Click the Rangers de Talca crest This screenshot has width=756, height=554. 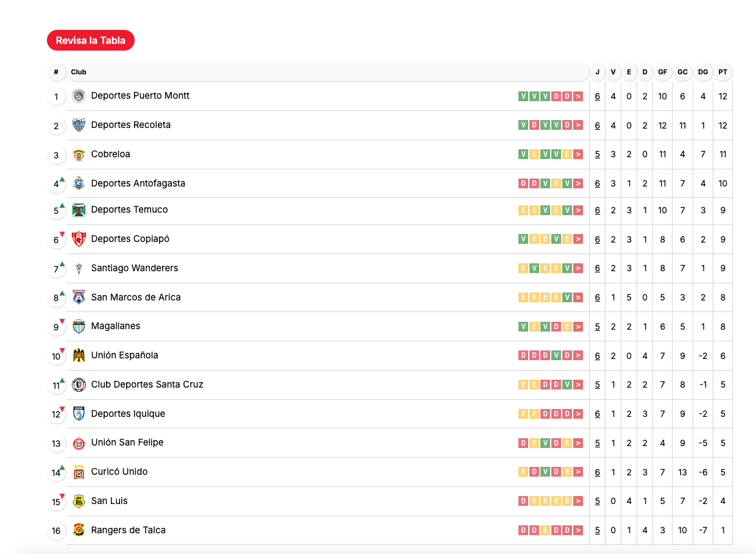79,530
